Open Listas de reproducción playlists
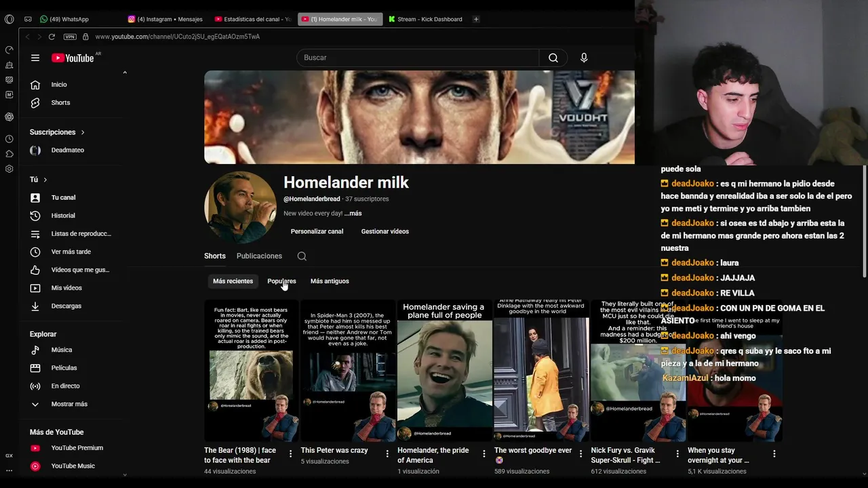The height and width of the screenshot is (488, 868). coord(81,234)
